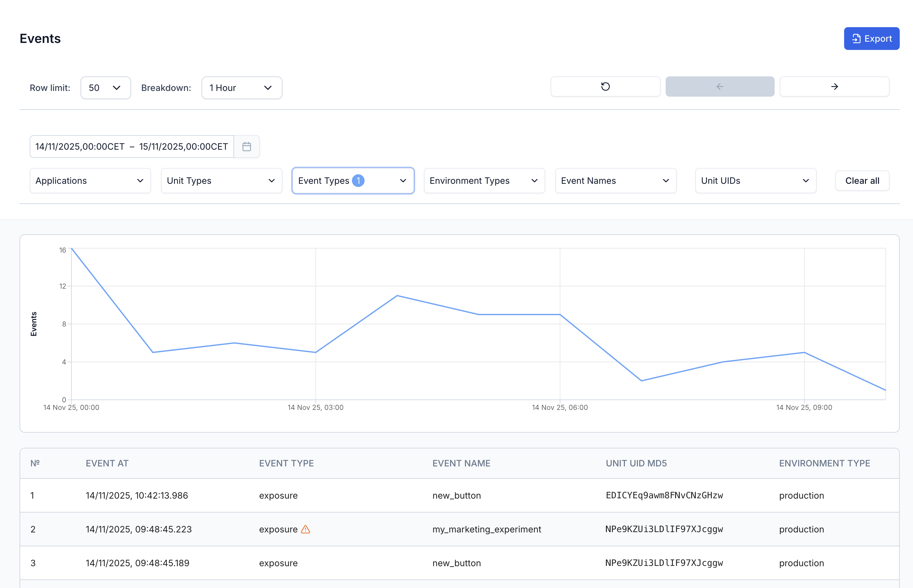
Task: Click the EVENT AT column header
Action: coord(107,463)
